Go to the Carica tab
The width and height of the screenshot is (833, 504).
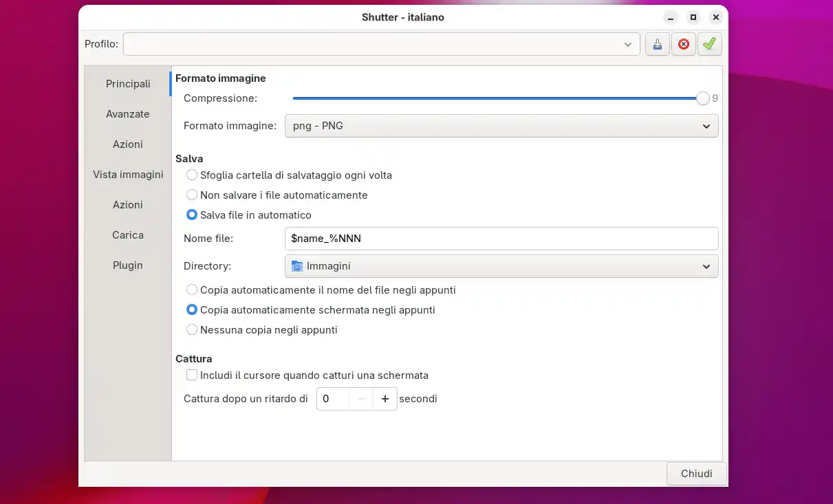point(128,235)
